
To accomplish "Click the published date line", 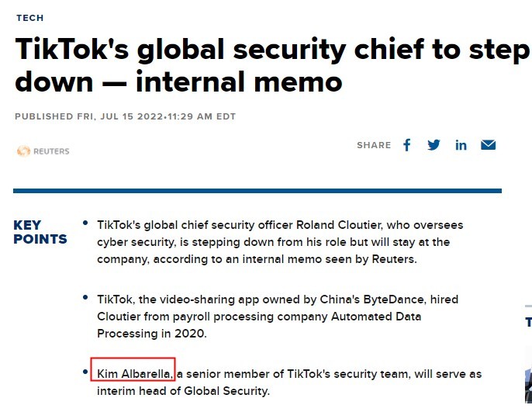I will tap(125, 116).
